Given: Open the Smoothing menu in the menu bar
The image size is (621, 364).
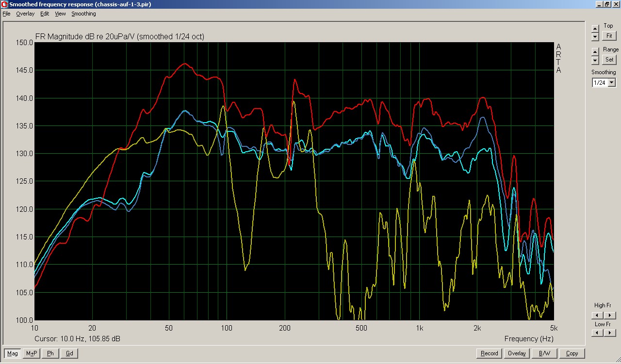Looking at the screenshot, I should coord(83,14).
